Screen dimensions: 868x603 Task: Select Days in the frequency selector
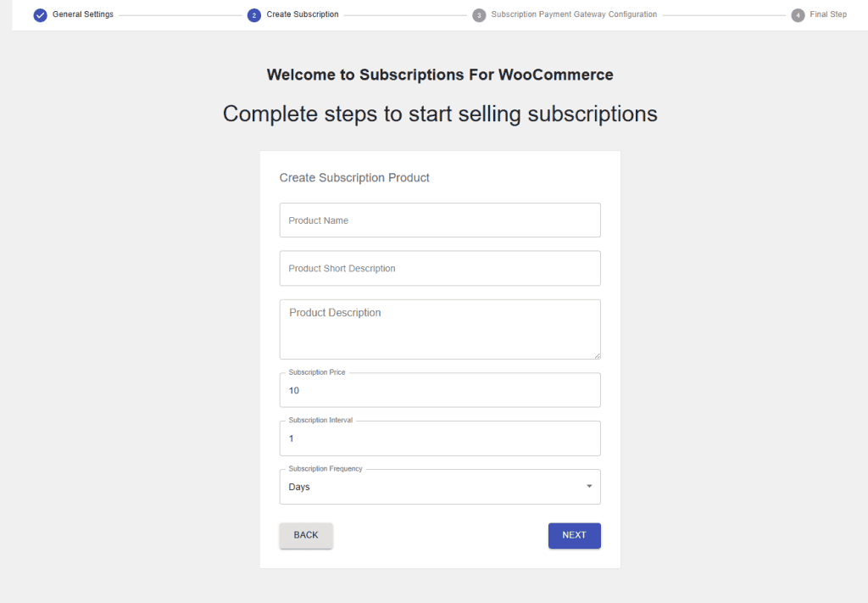coord(299,487)
